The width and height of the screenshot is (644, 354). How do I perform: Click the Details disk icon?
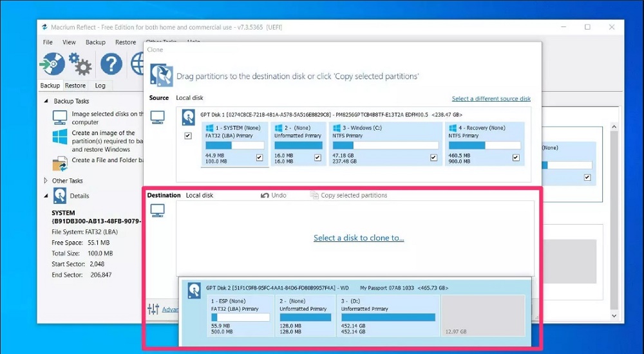[59, 196]
